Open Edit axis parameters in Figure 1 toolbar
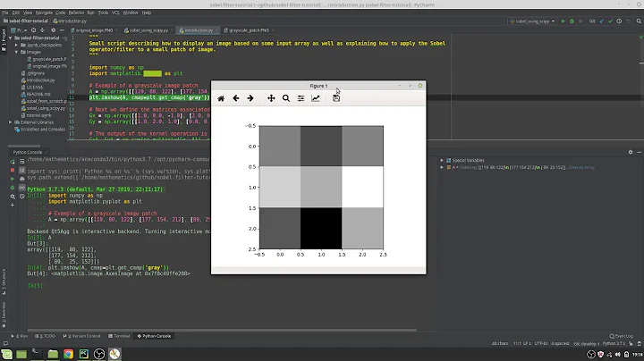644x361 pixels. click(x=316, y=98)
